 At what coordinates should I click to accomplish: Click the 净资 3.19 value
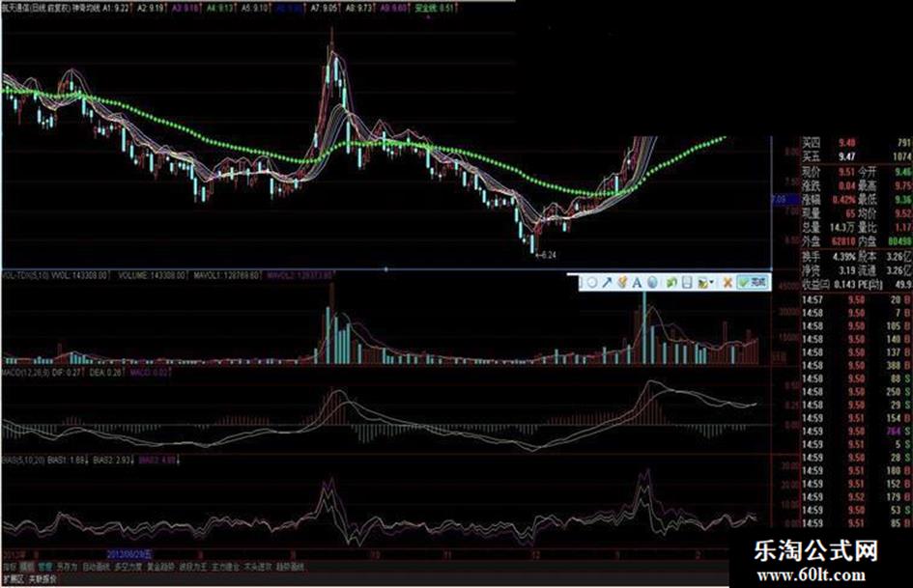[x=846, y=270]
